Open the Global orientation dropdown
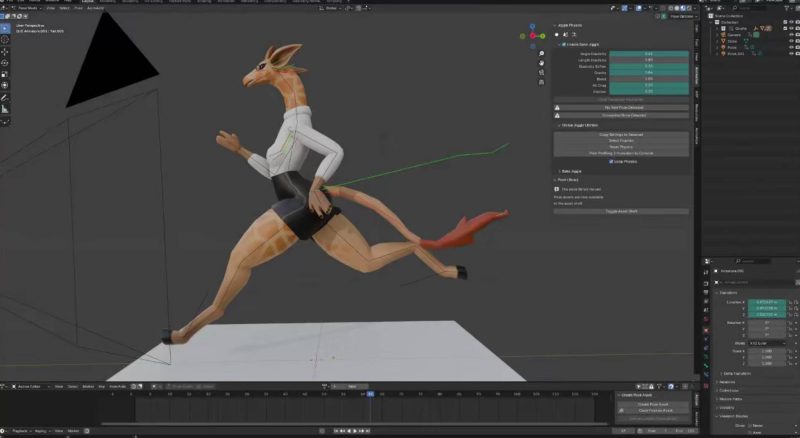 [x=333, y=8]
